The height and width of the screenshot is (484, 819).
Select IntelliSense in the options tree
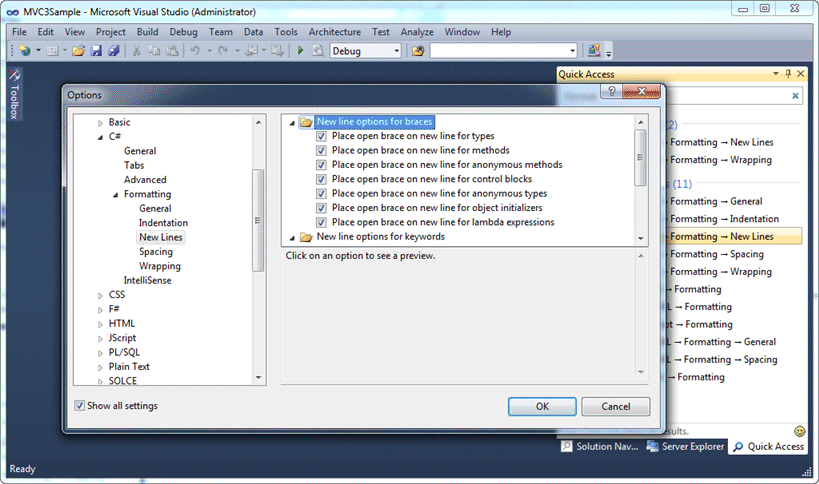pos(147,280)
